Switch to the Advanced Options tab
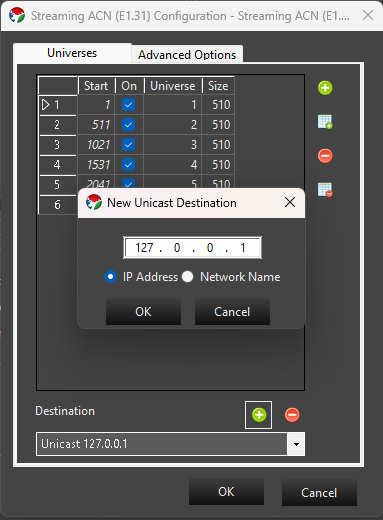383x520 pixels. pos(187,55)
